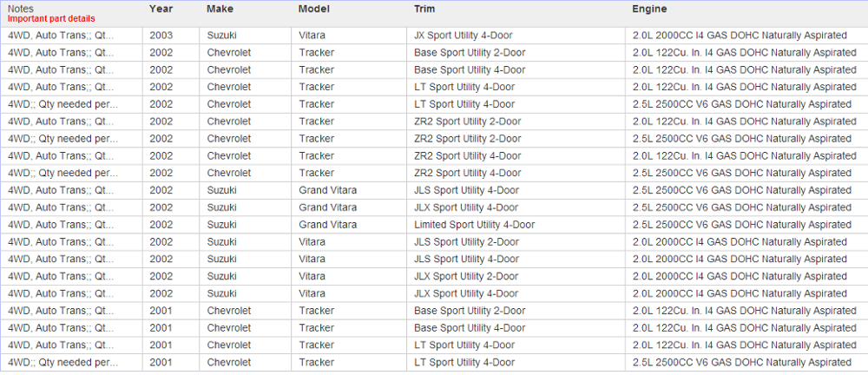Click Grand Vitara model in the Limited trim row

click(x=327, y=225)
